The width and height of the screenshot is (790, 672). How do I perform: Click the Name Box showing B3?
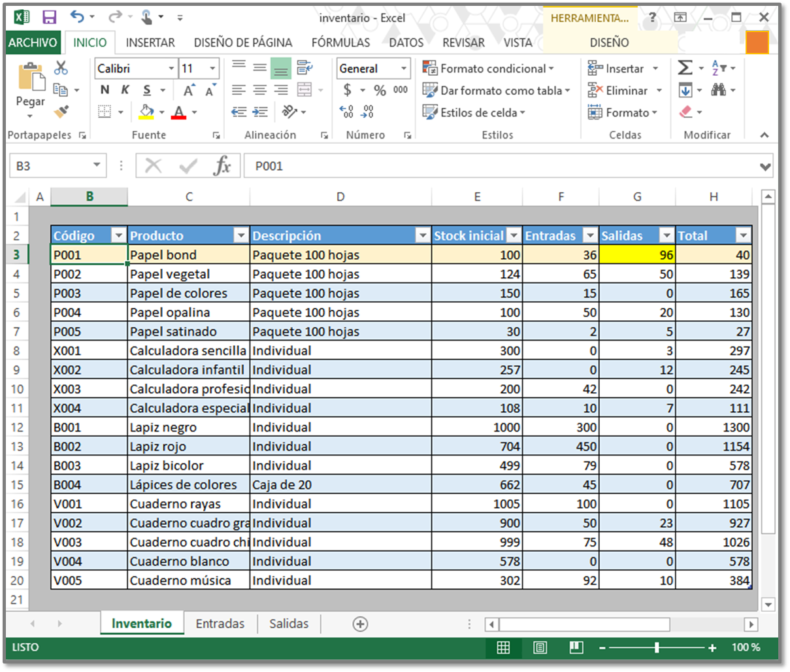pyautogui.click(x=52, y=166)
